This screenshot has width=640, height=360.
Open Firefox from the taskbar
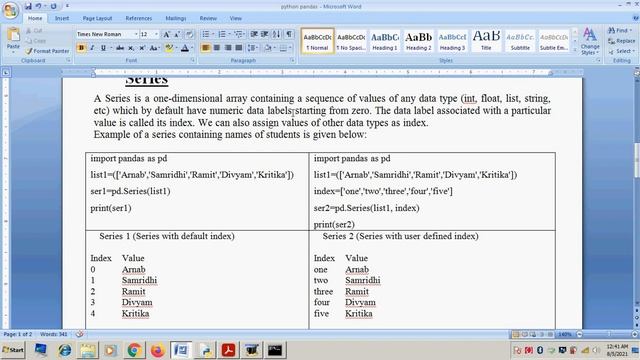[x=157, y=350]
